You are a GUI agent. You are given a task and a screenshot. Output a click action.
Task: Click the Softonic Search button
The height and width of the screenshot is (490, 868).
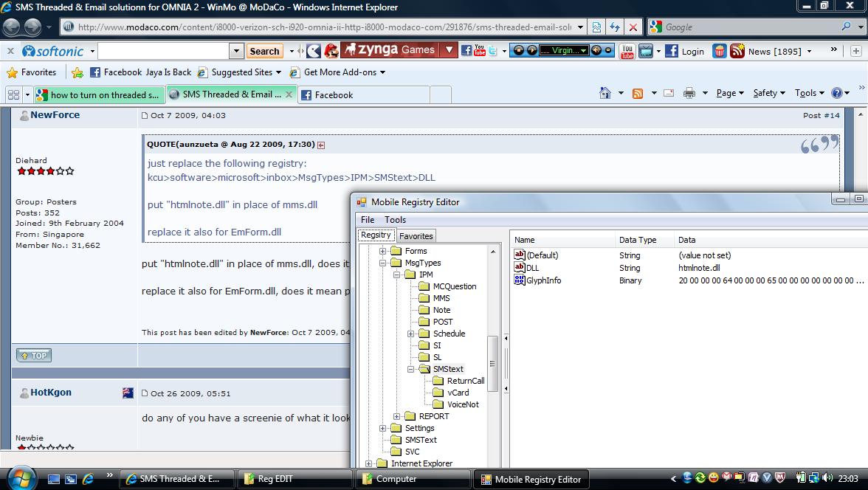(x=264, y=51)
